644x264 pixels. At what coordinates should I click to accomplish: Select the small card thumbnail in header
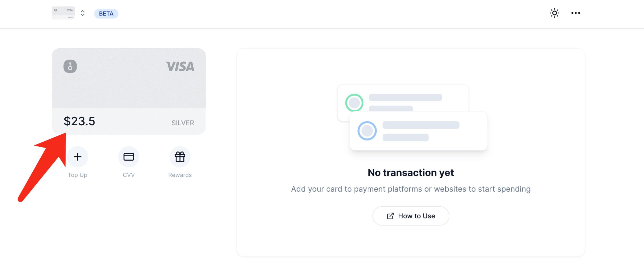63,13
